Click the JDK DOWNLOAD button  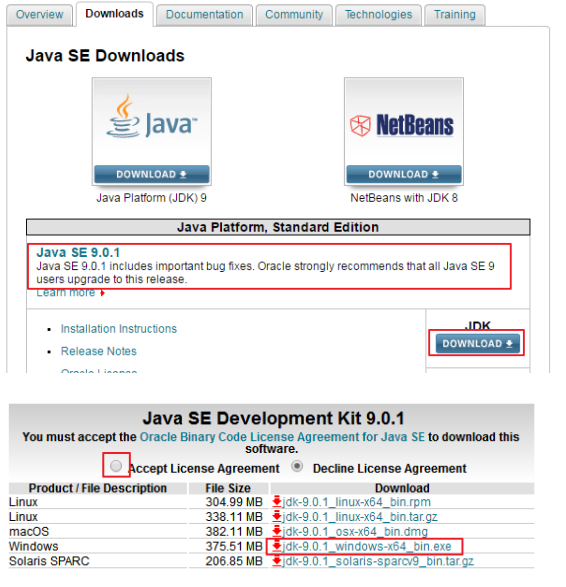[x=478, y=344]
